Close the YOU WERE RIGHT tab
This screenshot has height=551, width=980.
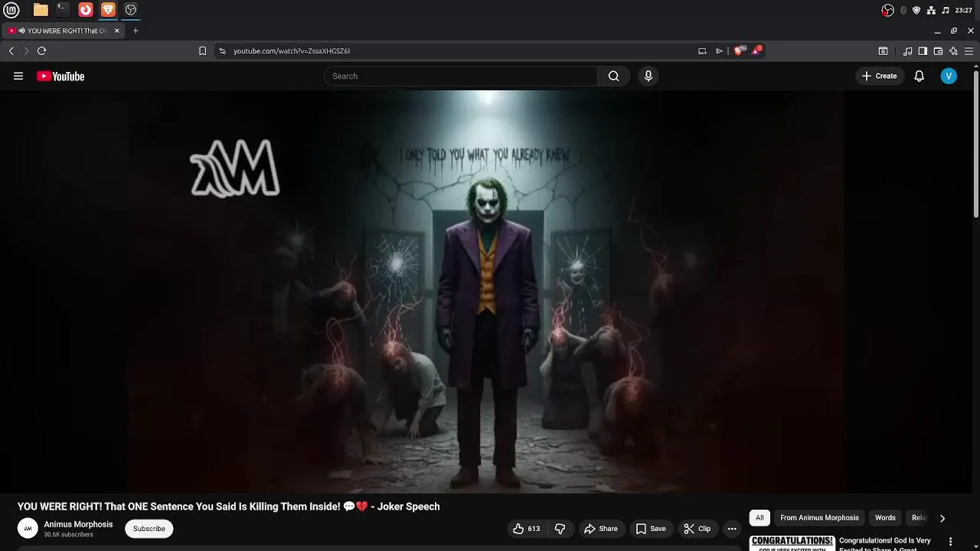click(x=117, y=31)
